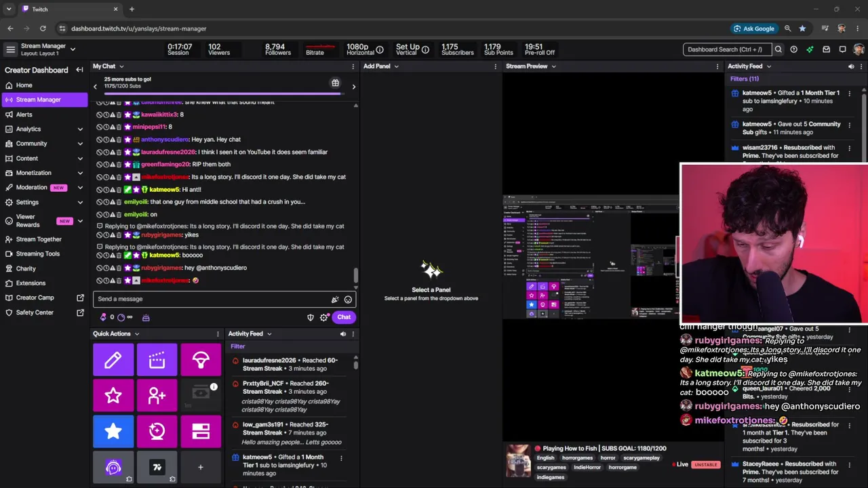Click the Clip quick action tile
The width and height of the screenshot is (868, 488).
coord(157,359)
